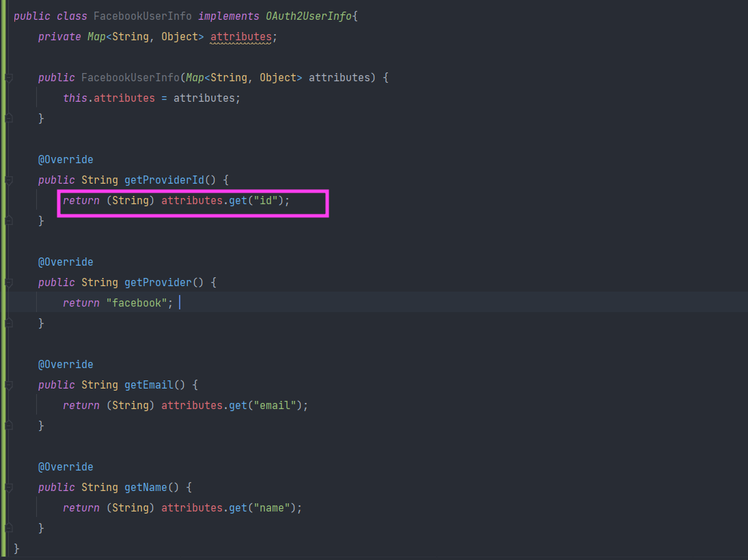Click @Override annotation above getProviderId
The height and width of the screenshot is (560, 748).
pyautogui.click(x=66, y=160)
